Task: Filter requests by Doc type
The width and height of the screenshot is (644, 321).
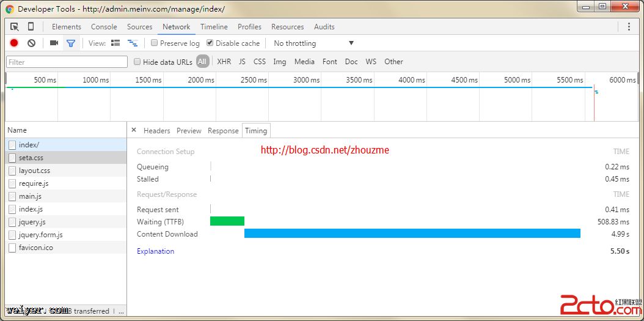Action: (x=351, y=62)
